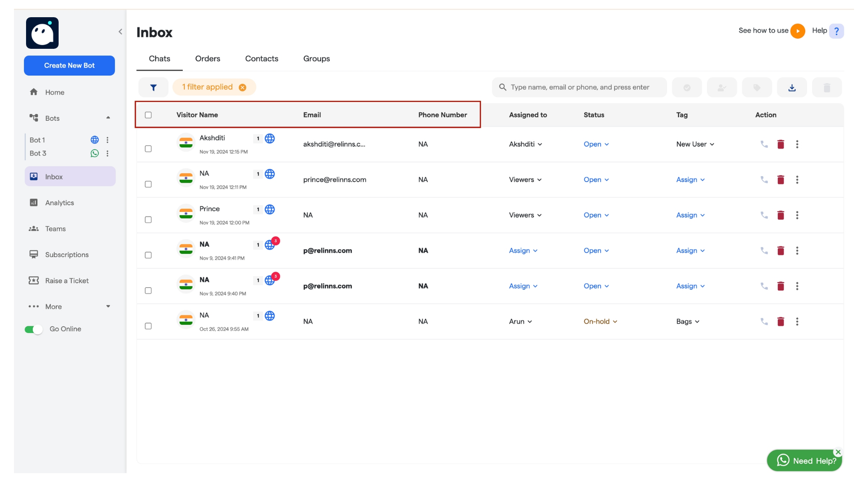Select Akshditi's chat checkbox

pyautogui.click(x=148, y=149)
